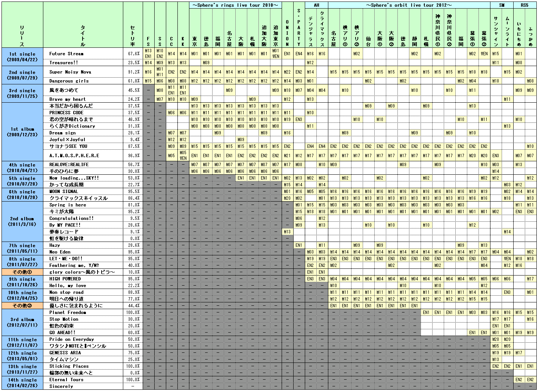Click the 'Treasures!!' song title
This screenshot has width=539, height=392.
click(83, 63)
